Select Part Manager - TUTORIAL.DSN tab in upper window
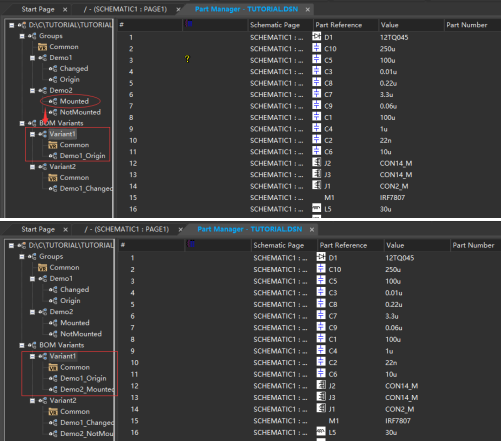Viewport: 501px width, 441px height. (x=247, y=9)
